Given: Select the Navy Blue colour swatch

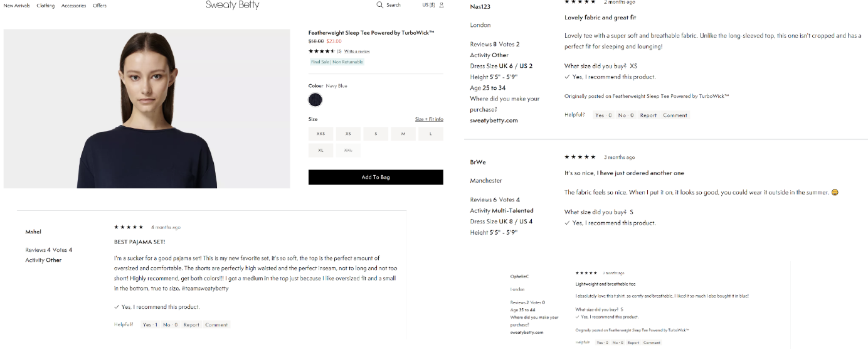Looking at the screenshot, I should click(x=315, y=100).
